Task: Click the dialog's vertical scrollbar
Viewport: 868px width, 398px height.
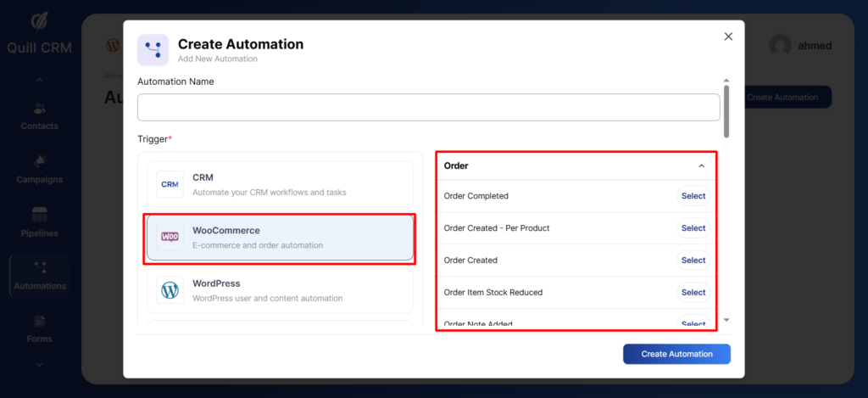Action: point(726,110)
